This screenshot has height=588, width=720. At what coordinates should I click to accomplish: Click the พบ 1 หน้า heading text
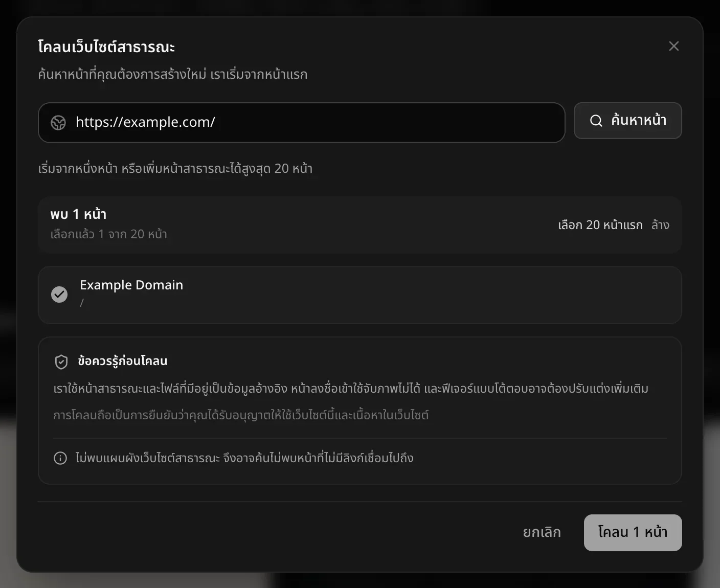78,214
